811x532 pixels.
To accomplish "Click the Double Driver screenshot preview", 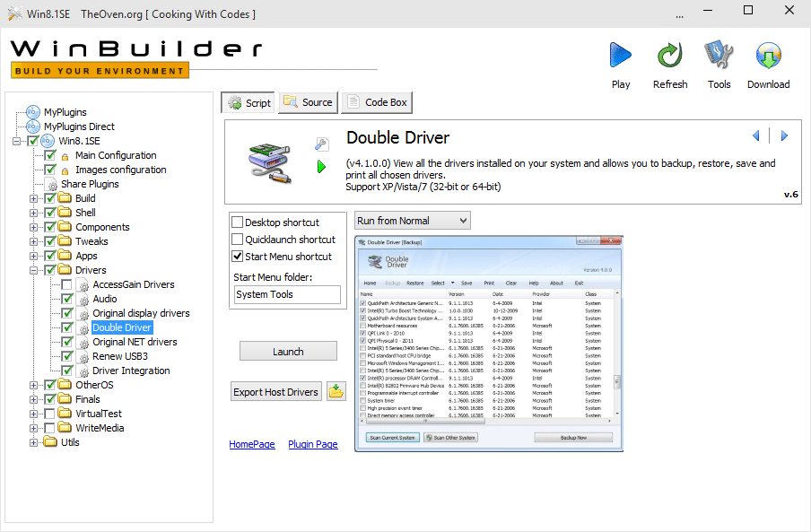I will 489,344.
